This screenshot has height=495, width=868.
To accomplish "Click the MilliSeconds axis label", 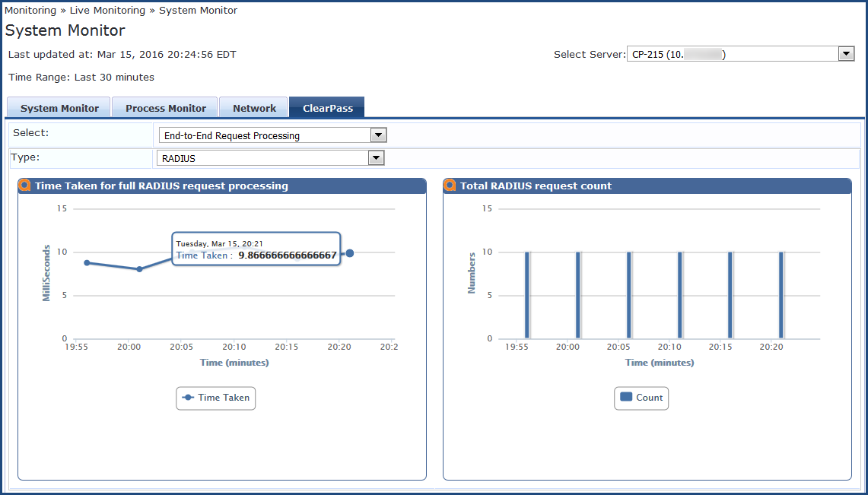I will [46, 273].
